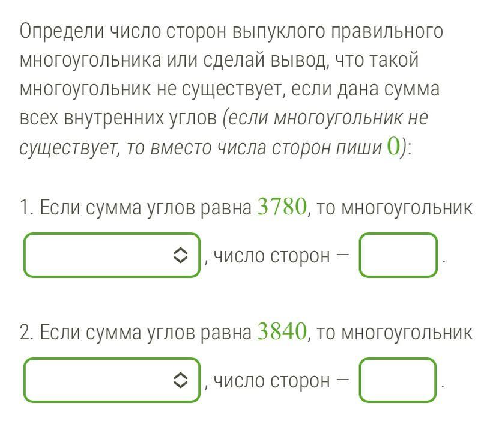The width and height of the screenshot is (496, 448).
Task: Click the green number 3840
Action: pyautogui.click(x=282, y=331)
